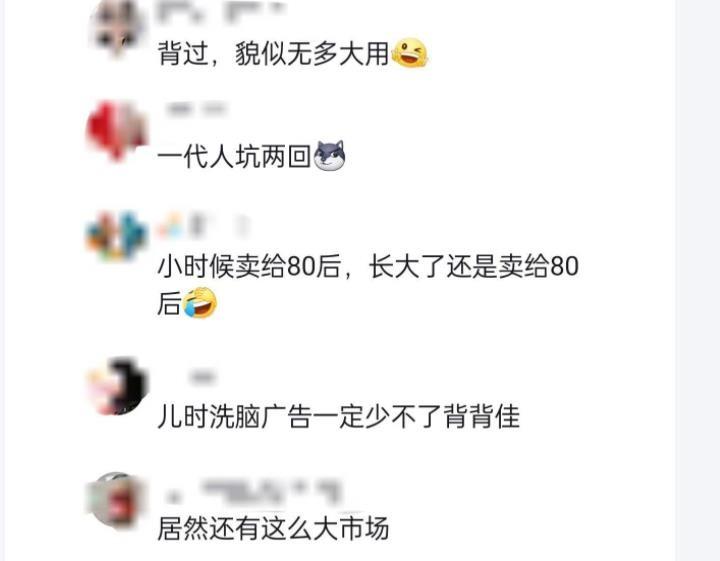Click blurred username above 背过，貌似无多大用
The image size is (720, 561).
(220, 11)
